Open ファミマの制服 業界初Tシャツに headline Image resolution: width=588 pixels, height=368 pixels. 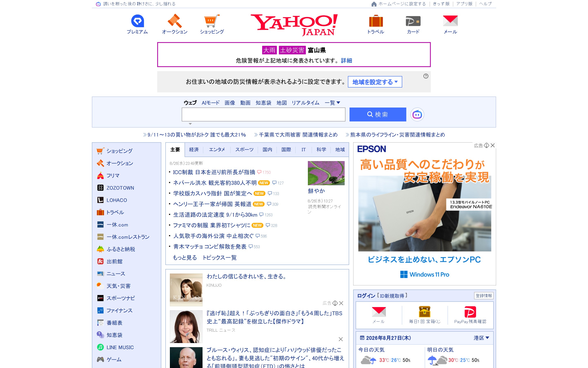[211, 225]
